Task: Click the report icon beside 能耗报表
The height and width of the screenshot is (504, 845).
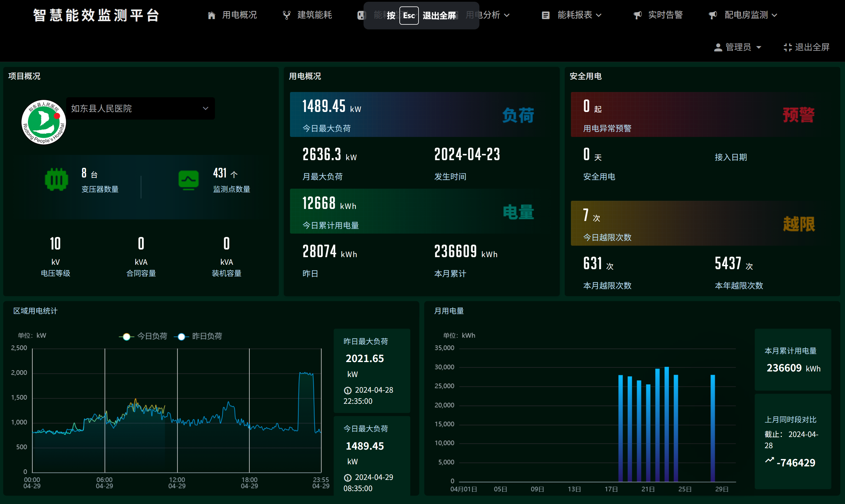Action: 546,15
